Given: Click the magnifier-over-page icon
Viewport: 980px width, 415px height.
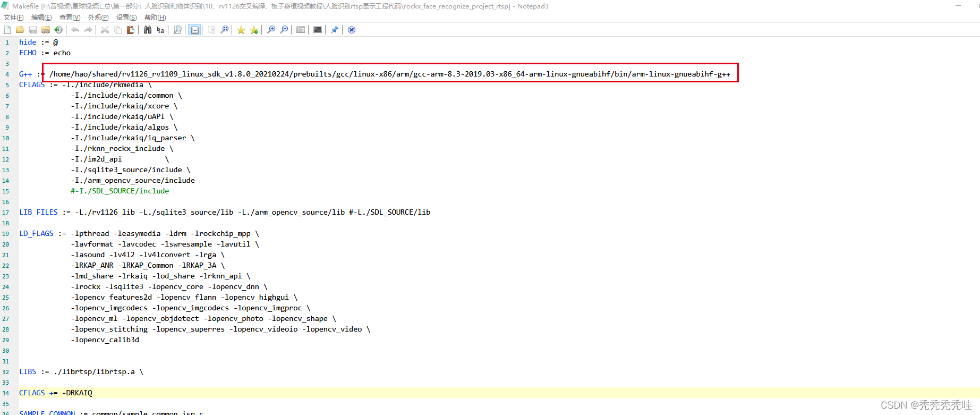Looking at the screenshot, I should coord(177,30).
